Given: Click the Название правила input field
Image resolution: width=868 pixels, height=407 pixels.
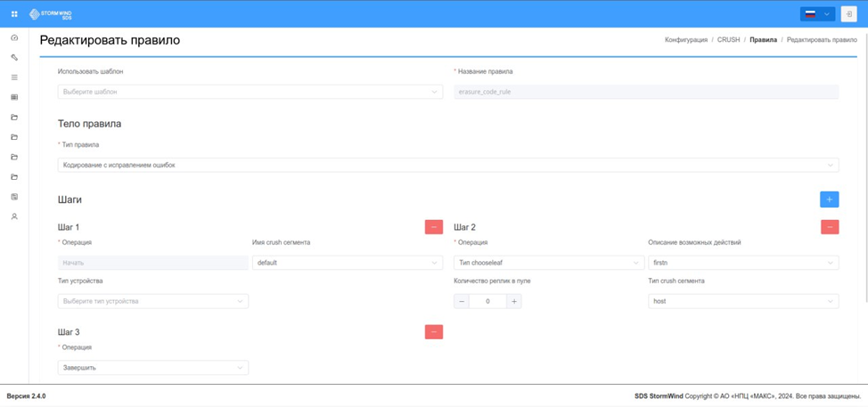Looking at the screenshot, I should click(647, 92).
